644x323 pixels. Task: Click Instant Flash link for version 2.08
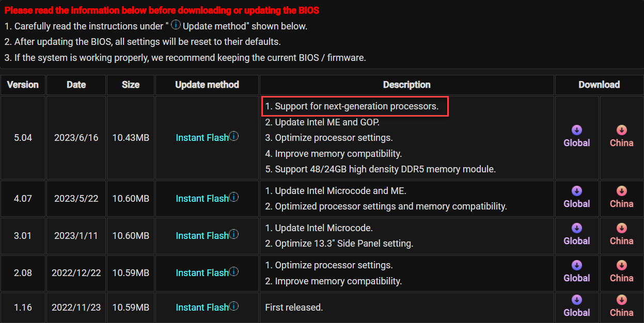click(202, 273)
